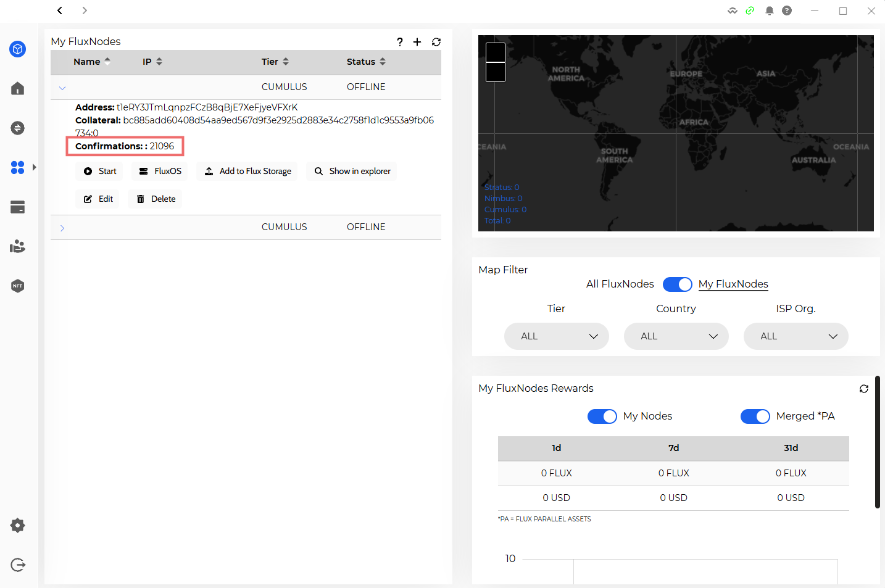Open the FluxNodes help question mark
The height and width of the screenshot is (588, 885).
pos(400,42)
